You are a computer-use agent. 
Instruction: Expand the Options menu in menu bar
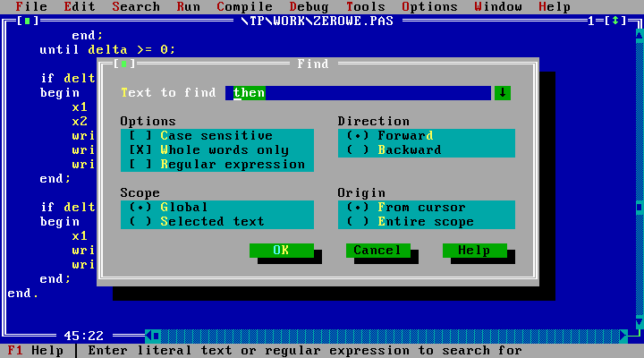[x=429, y=6]
